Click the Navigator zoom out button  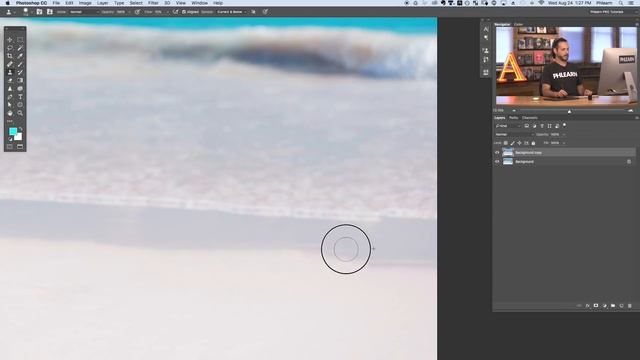point(514,111)
